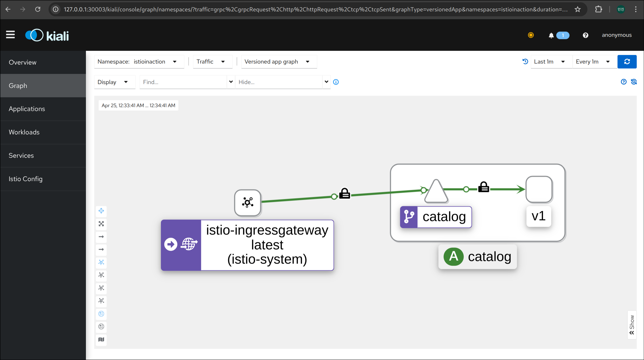Screen dimensions: 644x360
Task: Click the graph time range label Apr 25
Action: point(138,106)
